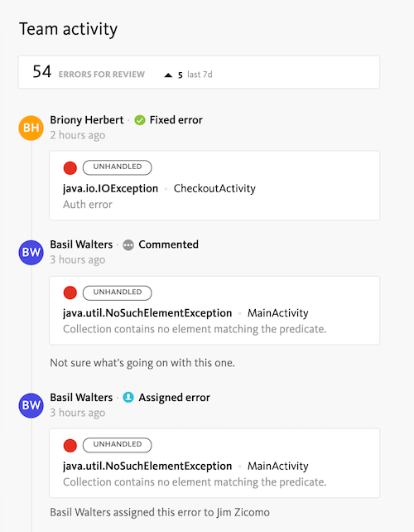414x532 pixels.
Task: Click Briony Herbert's orange BH avatar
Action: 31,128
